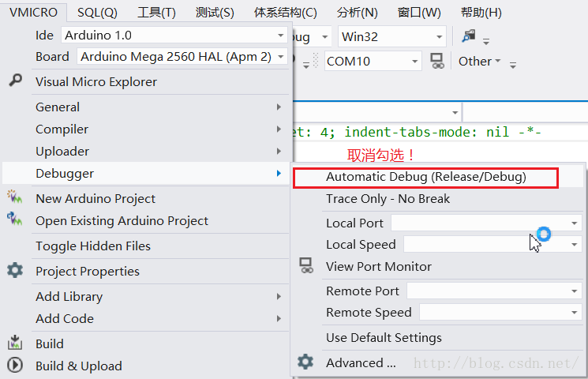Click the Project Properties gear icon

click(15, 270)
